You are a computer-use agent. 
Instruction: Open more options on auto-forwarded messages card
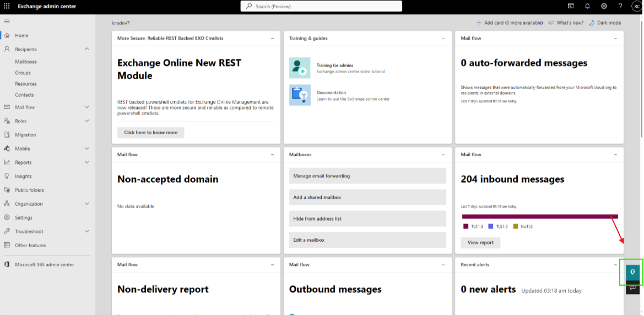pos(615,38)
